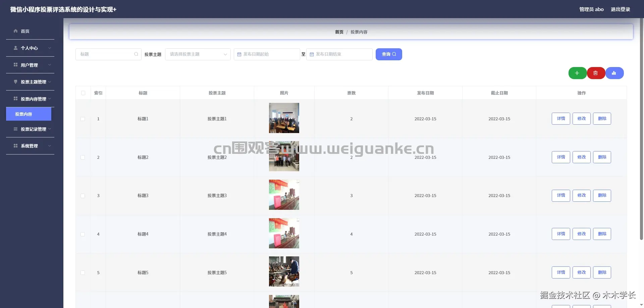Check the checkbox for row 标题4
This screenshot has width=644, height=308.
click(x=83, y=234)
